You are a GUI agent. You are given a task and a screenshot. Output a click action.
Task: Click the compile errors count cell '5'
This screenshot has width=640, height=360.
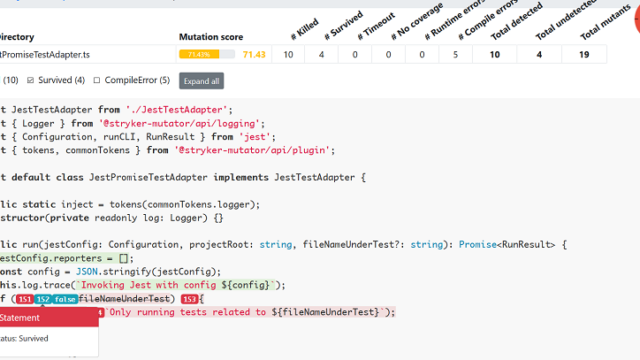click(x=456, y=54)
